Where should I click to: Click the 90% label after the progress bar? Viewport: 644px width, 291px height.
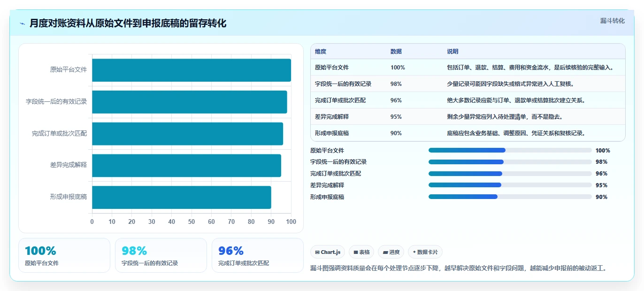tap(601, 197)
